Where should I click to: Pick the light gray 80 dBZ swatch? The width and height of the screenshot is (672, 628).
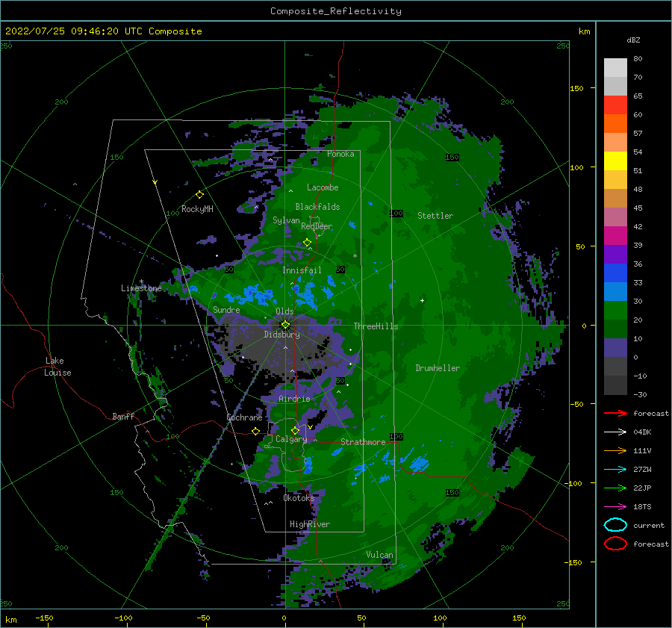615,67
